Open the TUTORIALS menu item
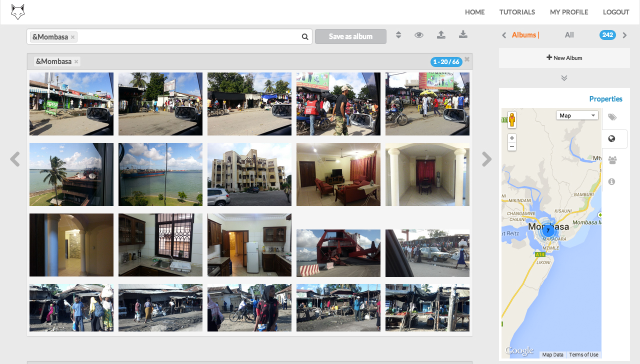Image resolution: width=640 pixels, height=364 pixels. 517,12
